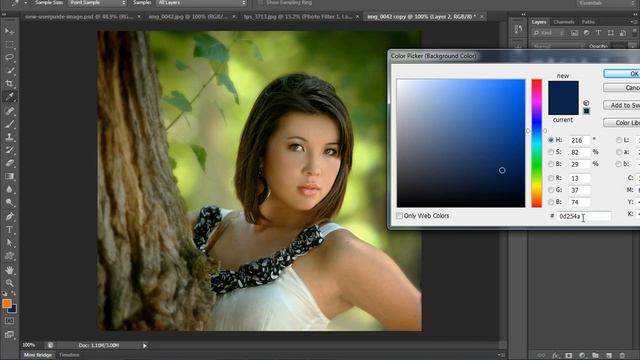Screen dimensions: 640x360
Task: Toggle Quick Mask mode icon
Action: 9,321
